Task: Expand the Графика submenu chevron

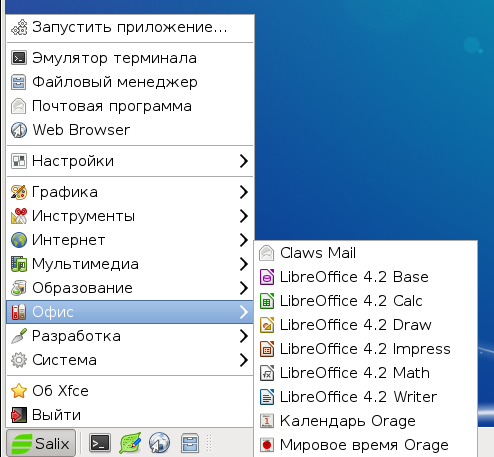Action: pyautogui.click(x=244, y=192)
